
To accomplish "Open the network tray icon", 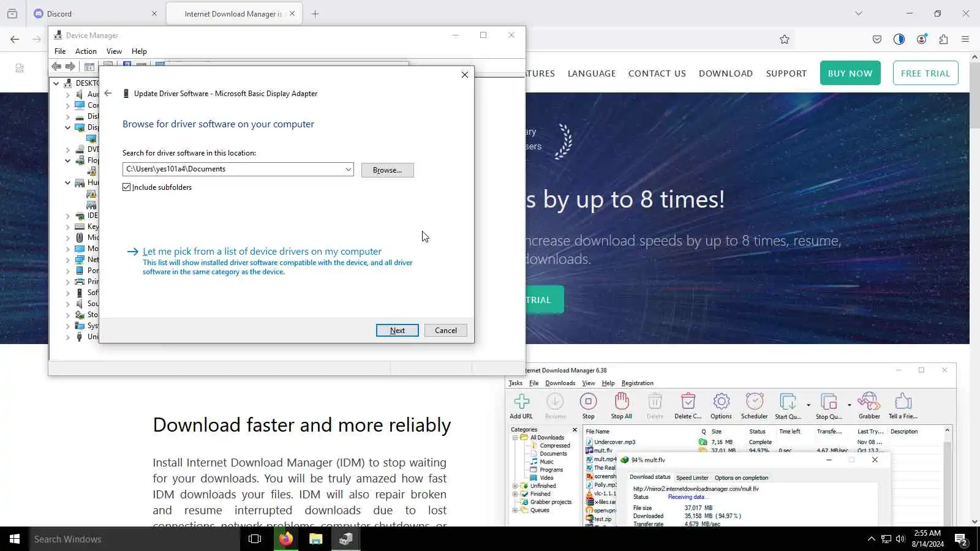I will (x=886, y=539).
